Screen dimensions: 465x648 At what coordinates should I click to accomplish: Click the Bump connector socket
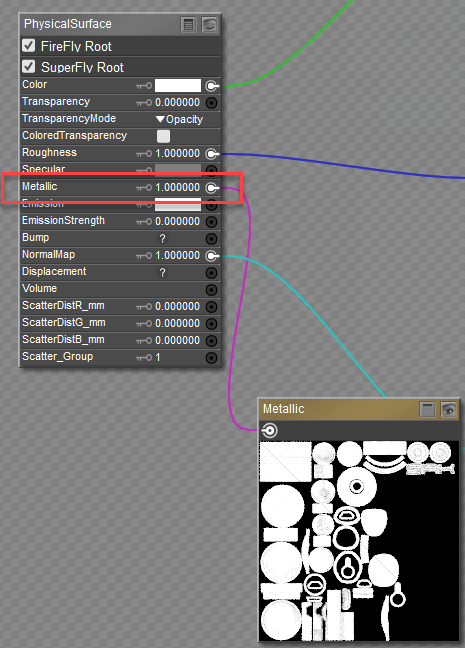pyautogui.click(x=211, y=238)
